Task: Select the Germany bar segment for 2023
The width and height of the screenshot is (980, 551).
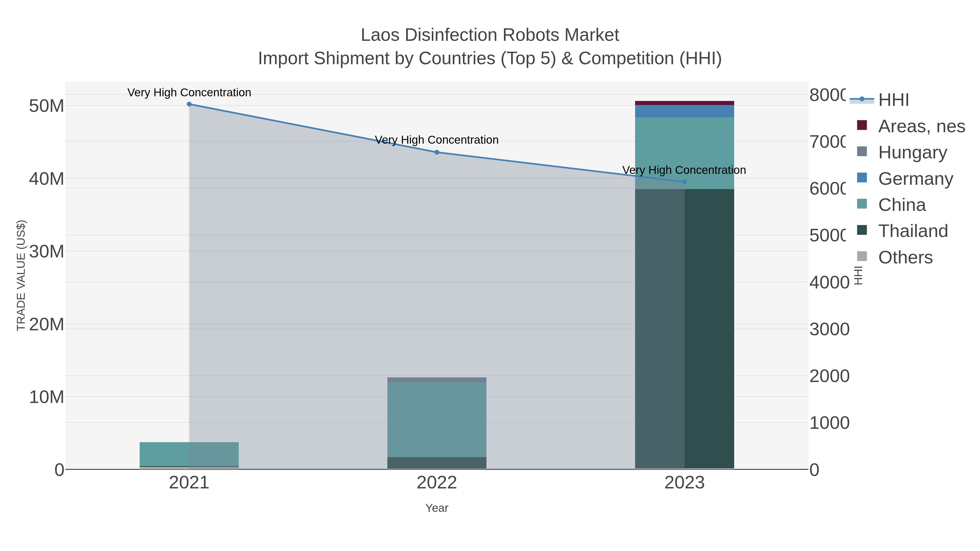Action: 684,111
